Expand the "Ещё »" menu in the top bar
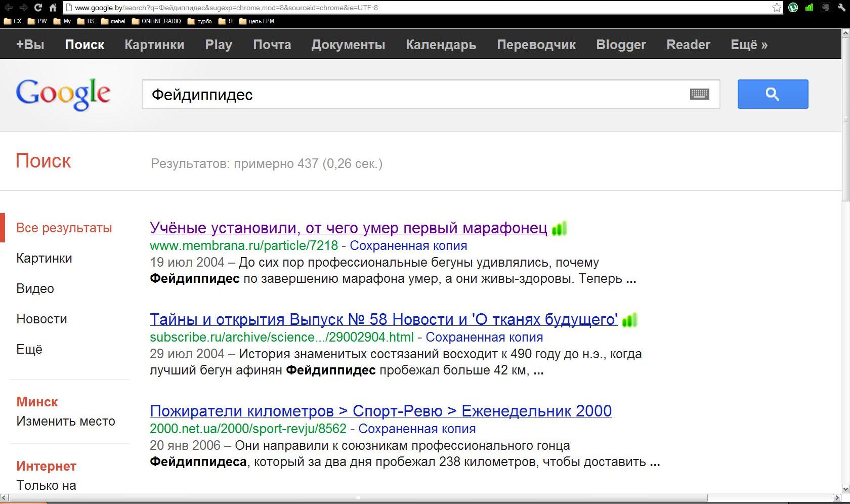 point(749,45)
